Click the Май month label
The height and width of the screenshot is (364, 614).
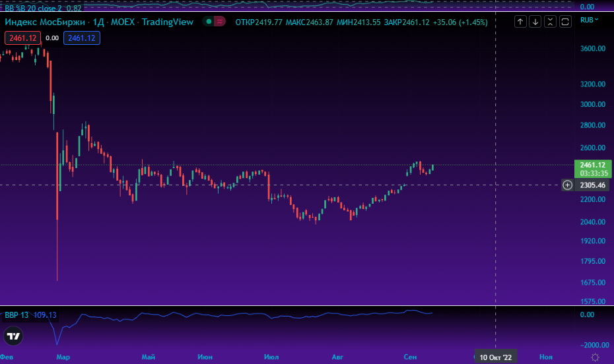point(149,357)
